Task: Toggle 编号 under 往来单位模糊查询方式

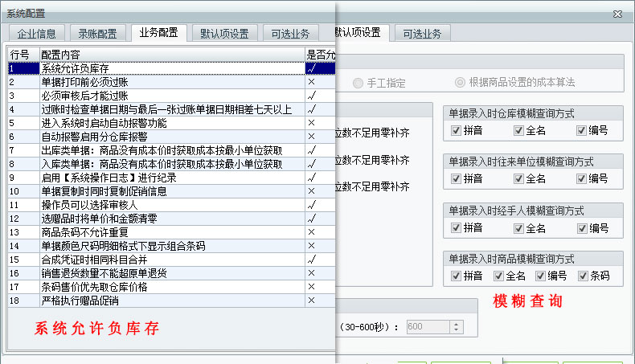Action: click(x=581, y=178)
